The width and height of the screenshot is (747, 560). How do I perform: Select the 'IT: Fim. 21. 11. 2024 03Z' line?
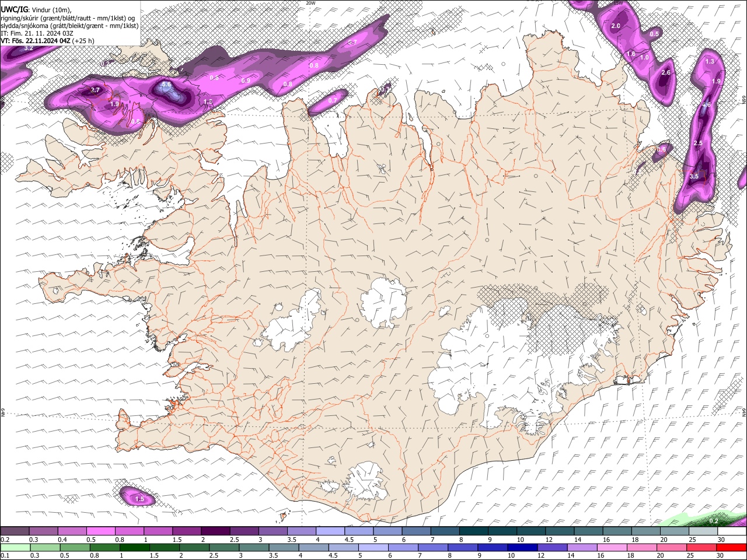(x=37, y=33)
